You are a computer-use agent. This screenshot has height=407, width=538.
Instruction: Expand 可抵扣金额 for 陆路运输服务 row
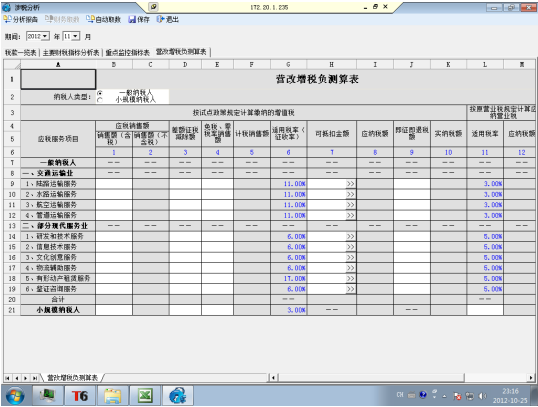tap(350, 184)
